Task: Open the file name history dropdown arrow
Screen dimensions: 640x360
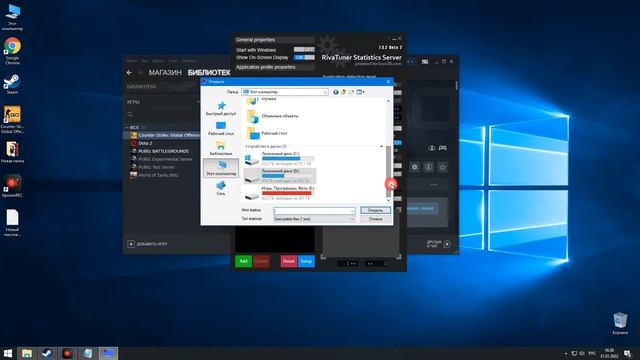Action: tap(352, 211)
